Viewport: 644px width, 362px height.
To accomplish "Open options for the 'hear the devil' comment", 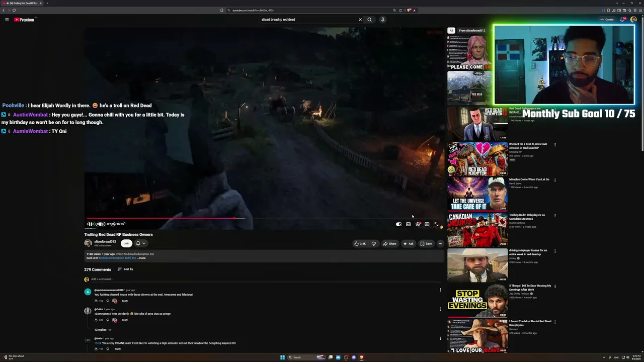I will coord(440,309).
